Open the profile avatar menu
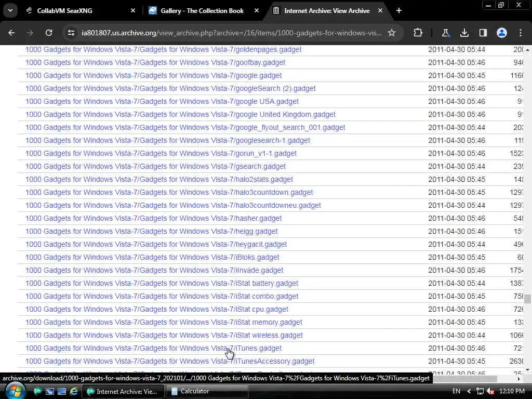 [x=502, y=33]
